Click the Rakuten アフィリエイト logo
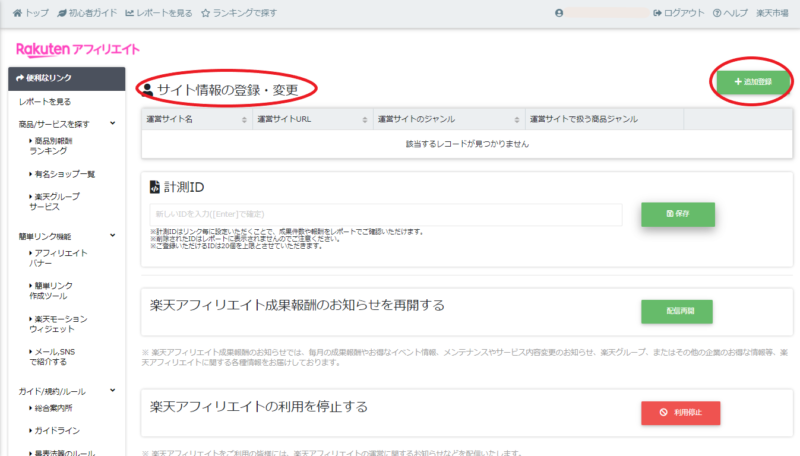Image resolution: width=800 pixels, height=456 pixels. point(78,49)
